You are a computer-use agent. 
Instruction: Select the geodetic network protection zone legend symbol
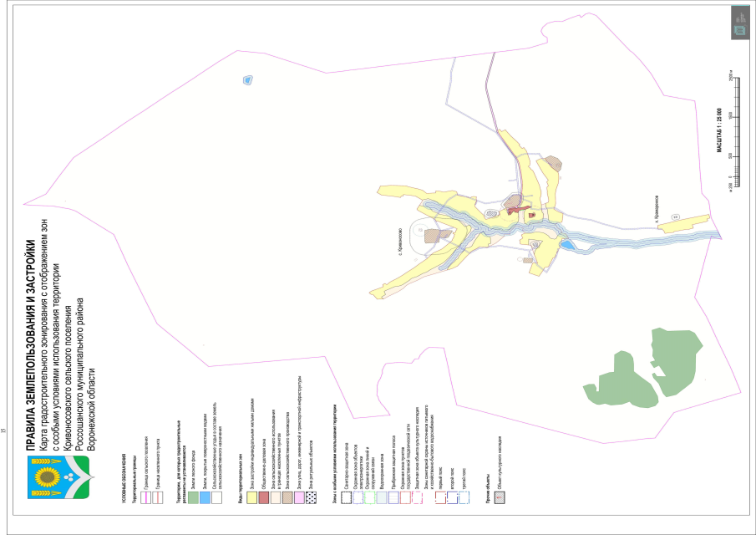click(405, 497)
